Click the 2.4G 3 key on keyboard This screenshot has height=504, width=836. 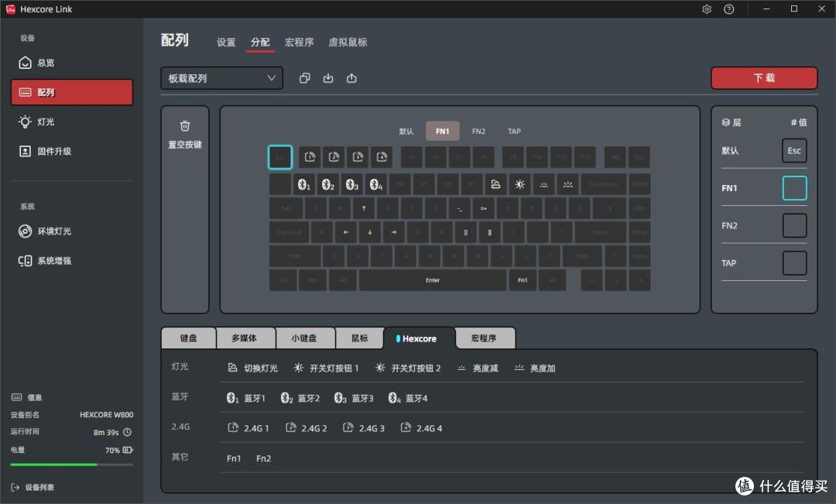click(358, 157)
